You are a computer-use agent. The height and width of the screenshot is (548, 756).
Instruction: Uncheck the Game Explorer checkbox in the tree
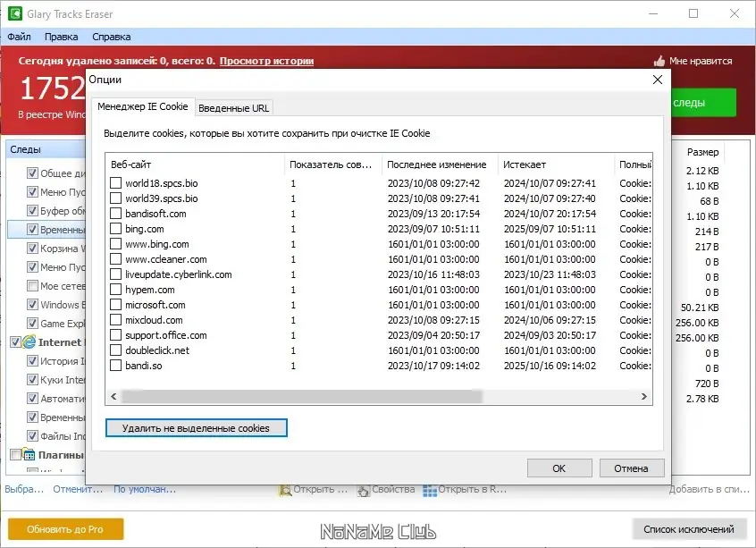click(x=32, y=324)
